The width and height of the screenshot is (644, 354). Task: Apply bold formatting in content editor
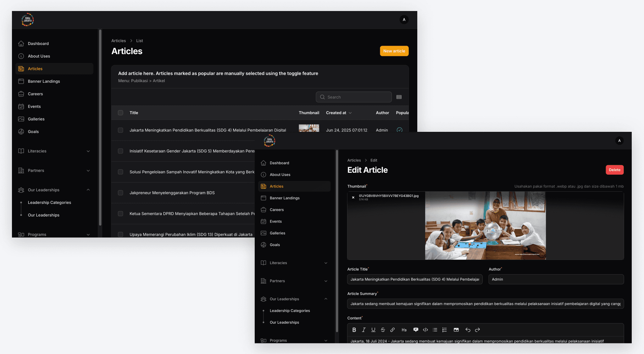tap(354, 330)
